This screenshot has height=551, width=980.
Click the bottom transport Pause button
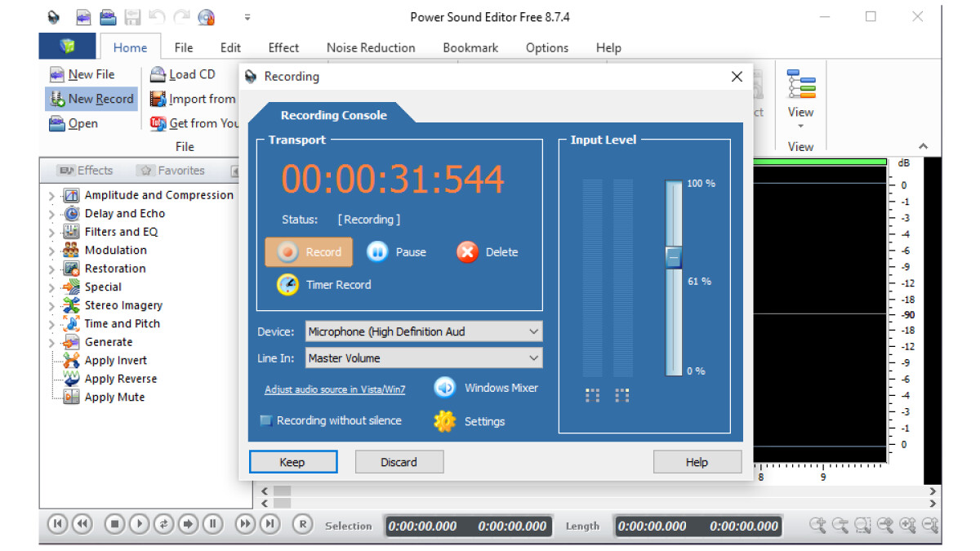click(212, 524)
